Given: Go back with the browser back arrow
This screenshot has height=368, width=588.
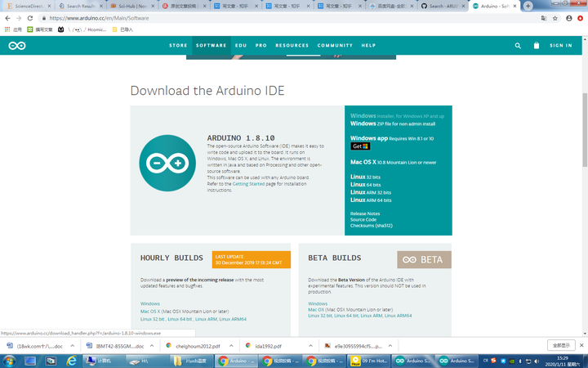Looking at the screenshot, I should pyautogui.click(x=7, y=18).
